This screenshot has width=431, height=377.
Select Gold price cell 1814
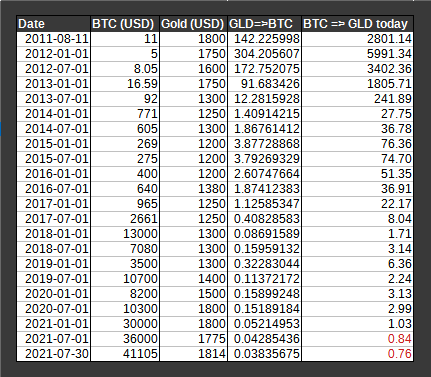click(x=193, y=354)
